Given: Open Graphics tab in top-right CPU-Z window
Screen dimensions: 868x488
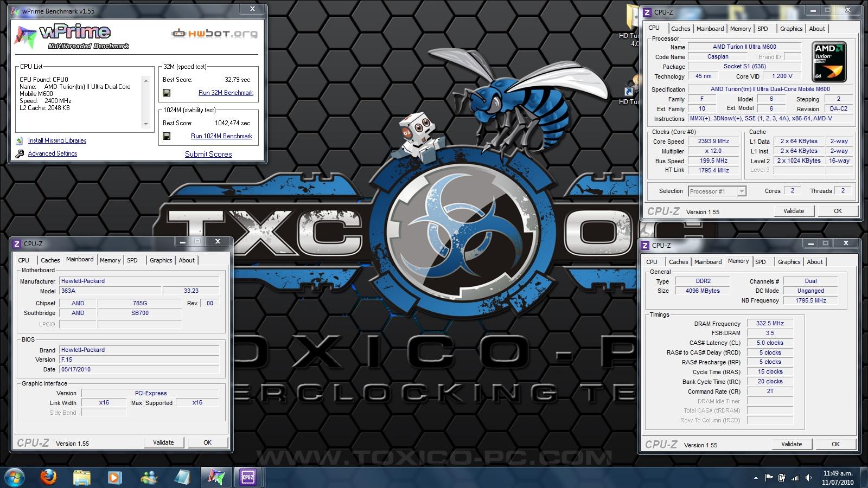Looking at the screenshot, I should coord(791,29).
